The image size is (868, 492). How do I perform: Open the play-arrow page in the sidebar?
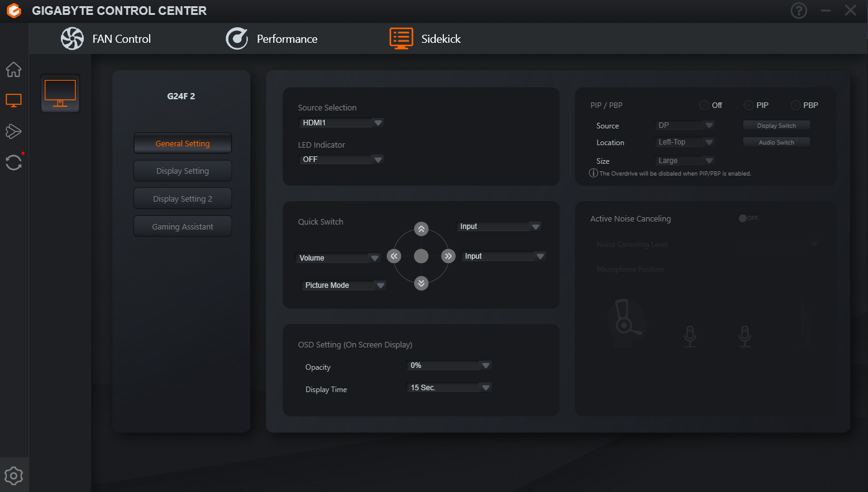14,131
